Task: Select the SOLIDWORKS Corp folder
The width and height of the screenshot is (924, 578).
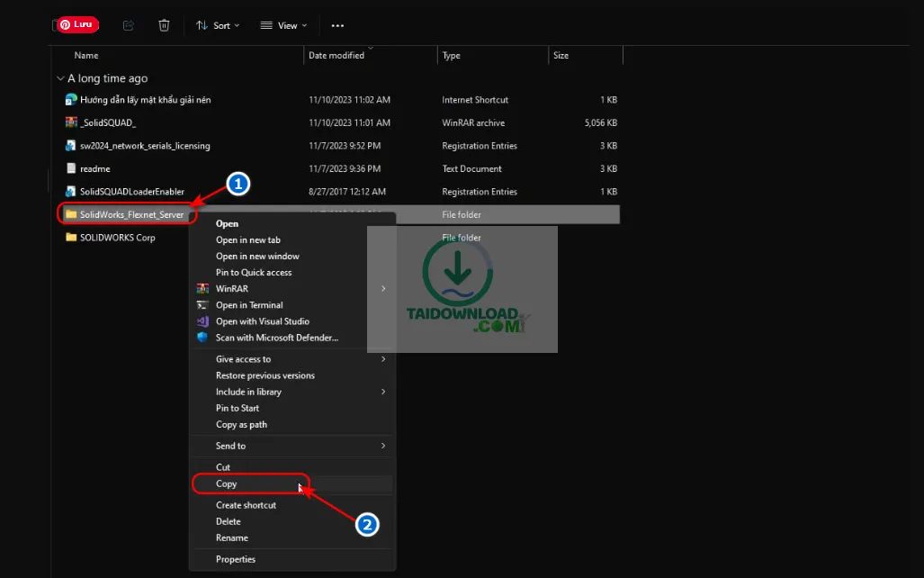Action: (117, 238)
